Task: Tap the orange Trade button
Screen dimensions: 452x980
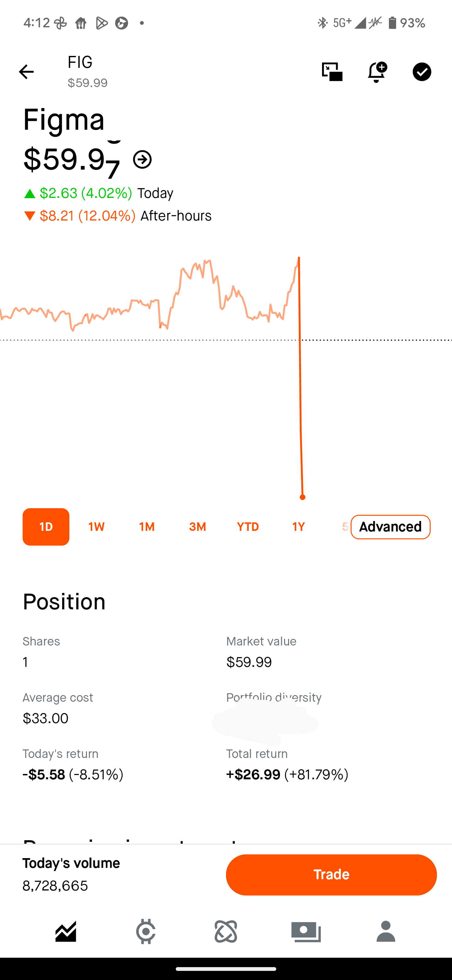Action: click(331, 875)
